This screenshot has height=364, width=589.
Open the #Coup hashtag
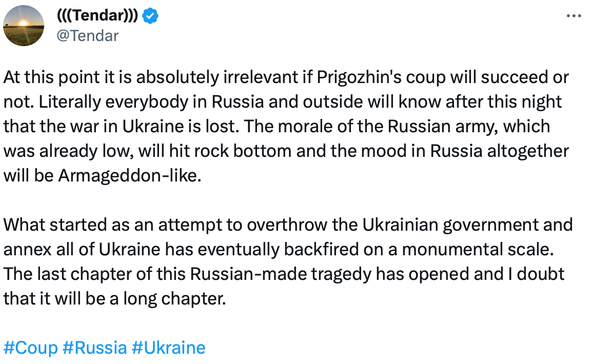click(x=31, y=348)
